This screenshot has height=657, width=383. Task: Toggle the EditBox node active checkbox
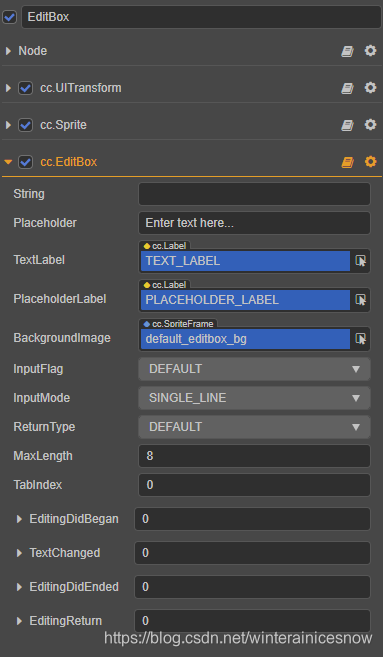coord(9,17)
